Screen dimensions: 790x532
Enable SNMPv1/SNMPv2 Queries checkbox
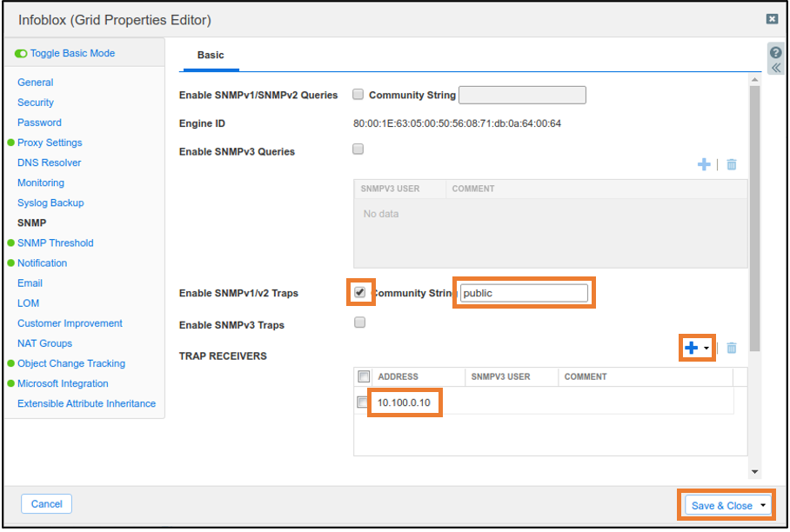358,94
